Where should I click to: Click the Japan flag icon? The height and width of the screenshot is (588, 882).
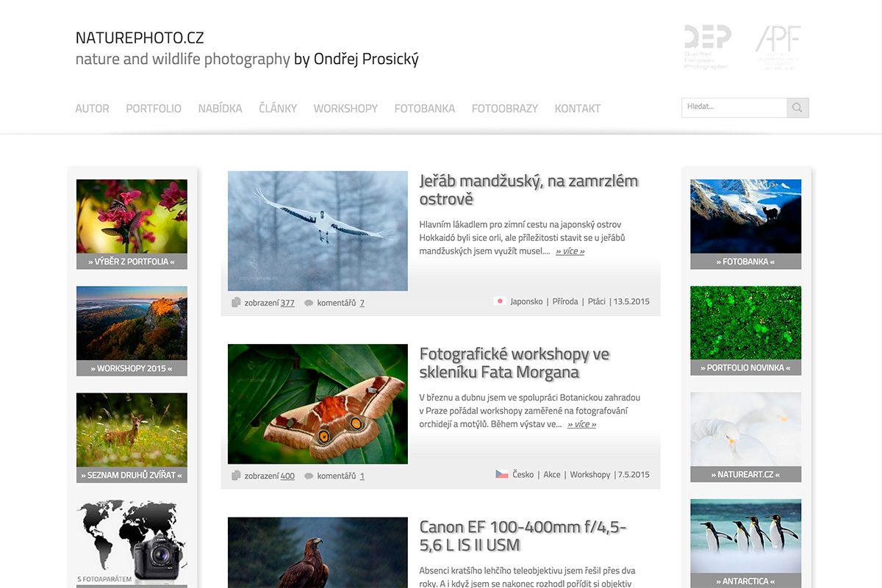tap(500, 301)
